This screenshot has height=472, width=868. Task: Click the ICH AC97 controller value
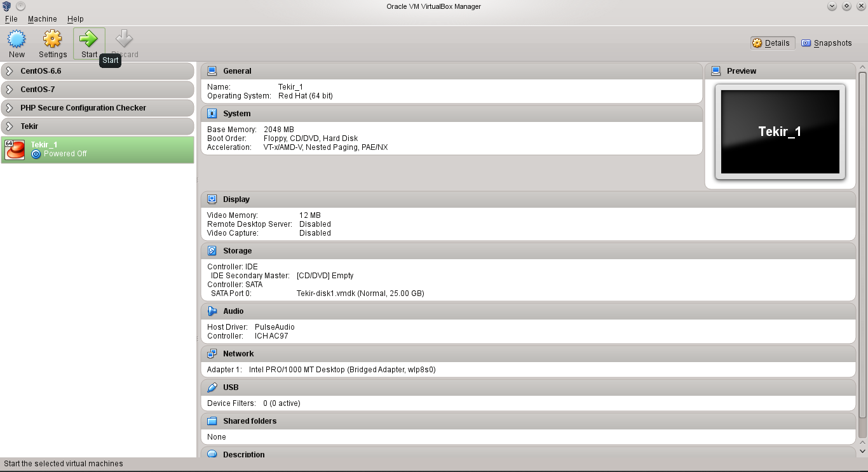coord(271,336)
